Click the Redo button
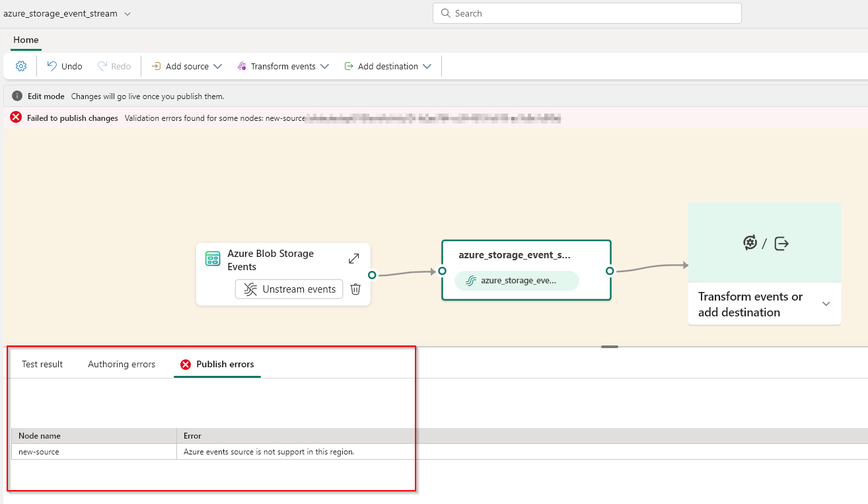Viewport: 868px width, 504px height. pos(114,66)
